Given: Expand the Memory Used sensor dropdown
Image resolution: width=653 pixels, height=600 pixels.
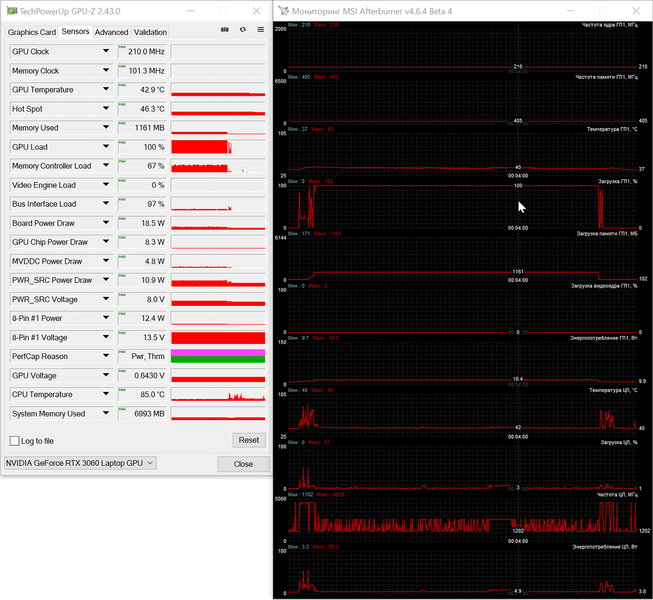Looking at the screenshot, I should pos(106,127).
